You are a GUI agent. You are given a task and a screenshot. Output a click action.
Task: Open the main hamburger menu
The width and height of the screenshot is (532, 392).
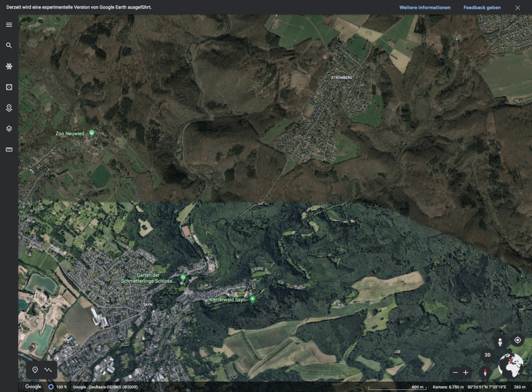tap(9, 25)
